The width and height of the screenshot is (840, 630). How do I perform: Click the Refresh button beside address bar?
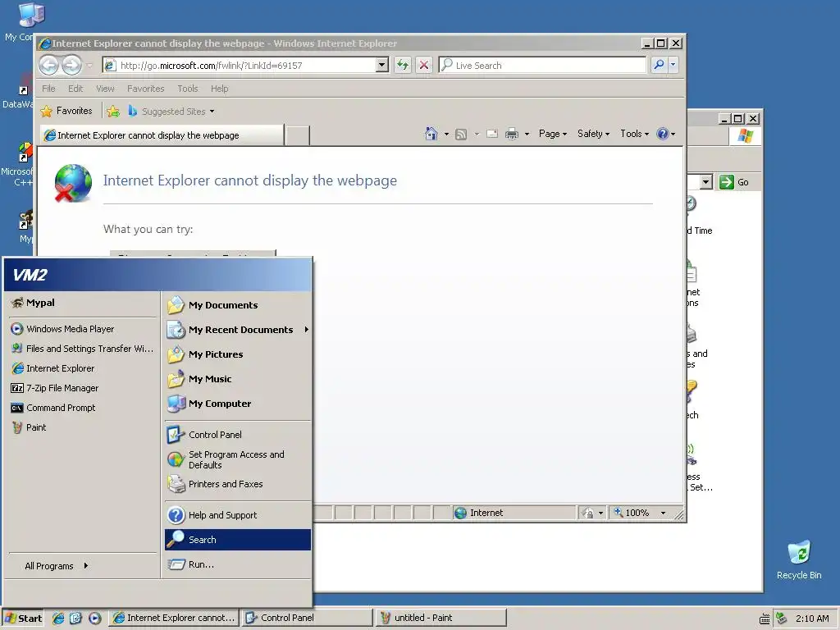click(x=402, y=66)
